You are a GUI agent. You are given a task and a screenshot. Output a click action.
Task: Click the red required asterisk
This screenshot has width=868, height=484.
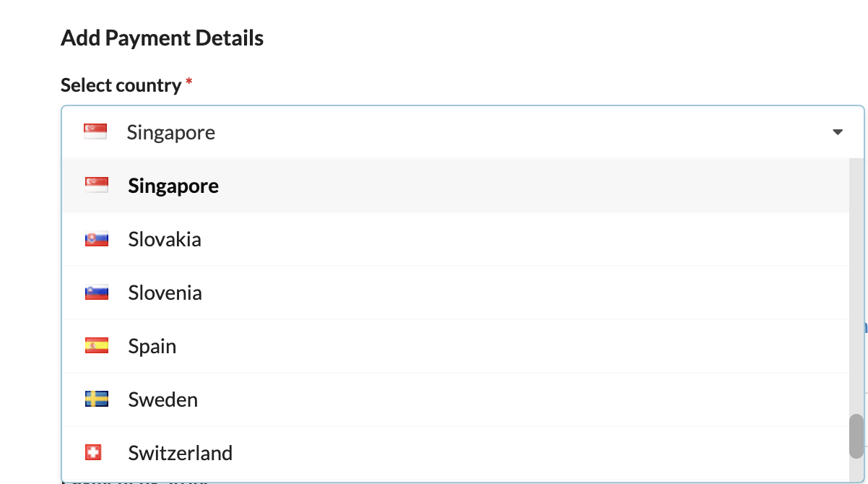click(189, 82)
